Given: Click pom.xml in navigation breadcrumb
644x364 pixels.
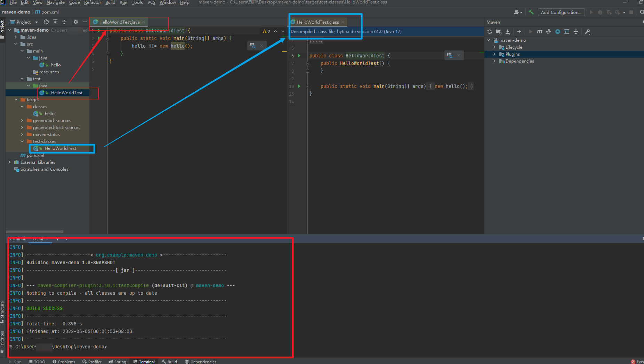Looking at the screenshot, I should pyautogui.click(x=47, y=12).
